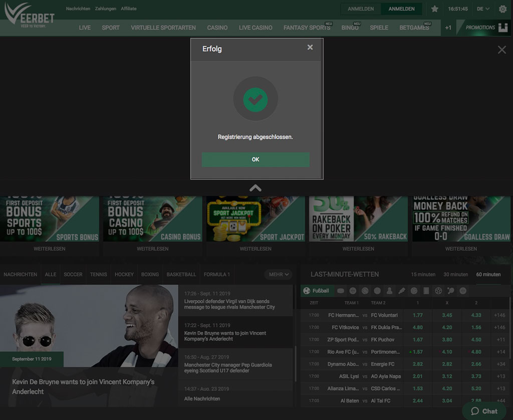Open the Casino Bonus promotion banner
This screenshot has width=513, height=420.
[x=152, y=219]
